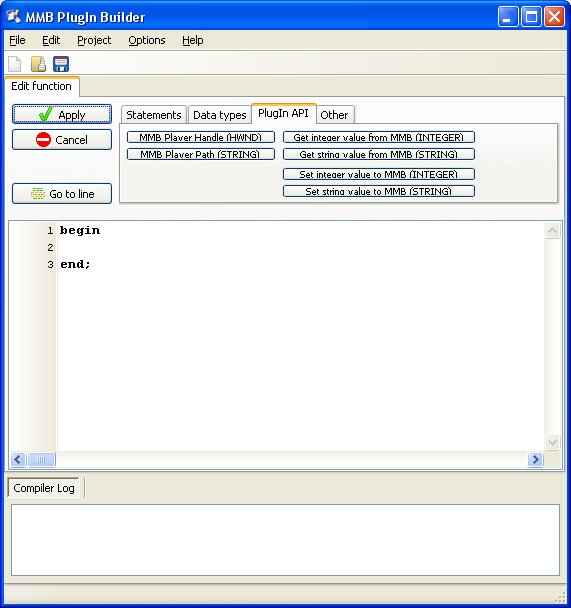Click the MMB PlugIn Builder title icon
Viewport: 571px width, 608px height.
pyautogui.click(x=13, y=17)
